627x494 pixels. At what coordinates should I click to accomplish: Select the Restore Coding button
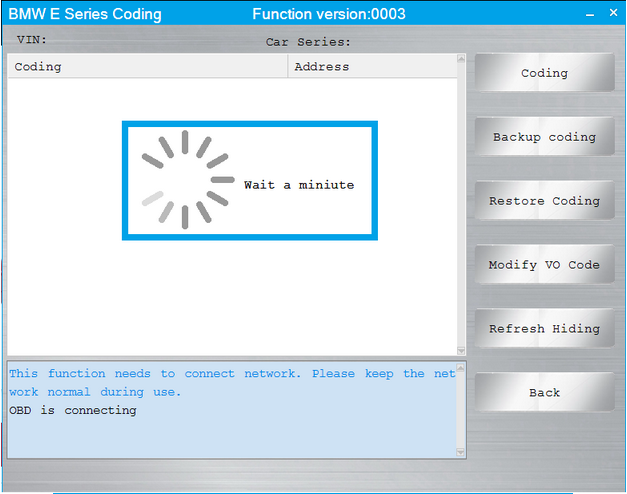pos(544,200)
